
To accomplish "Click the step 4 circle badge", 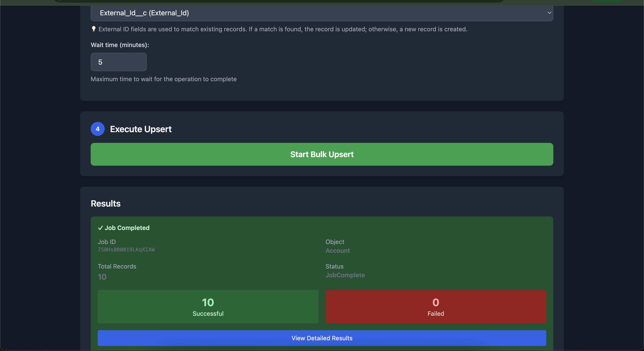I will [x=97, y=129].
